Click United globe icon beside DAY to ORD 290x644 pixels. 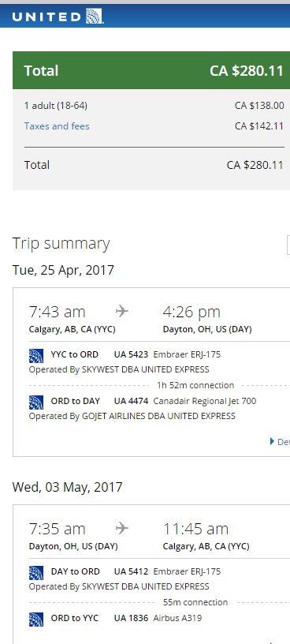[x=36, y=572]
